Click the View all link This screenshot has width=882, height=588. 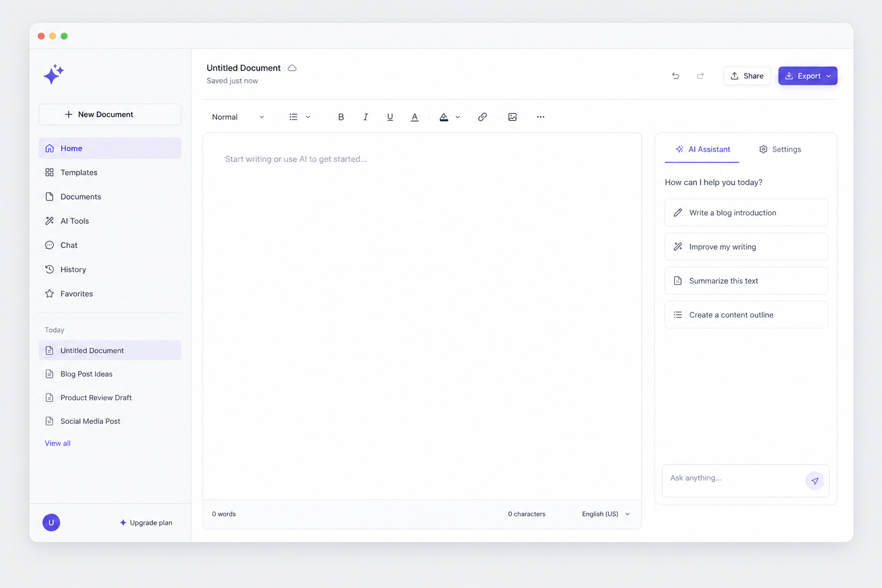point(57,443)
